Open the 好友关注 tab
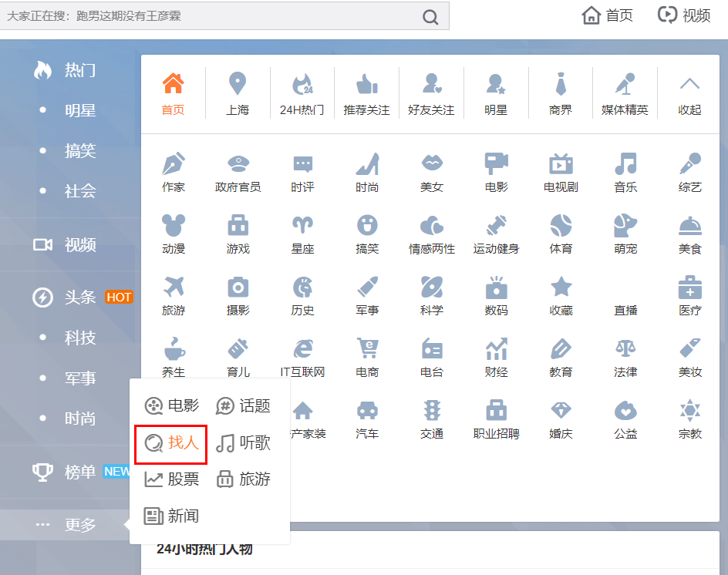The height and width of the screenshot is (575, 728). (431, 94)
